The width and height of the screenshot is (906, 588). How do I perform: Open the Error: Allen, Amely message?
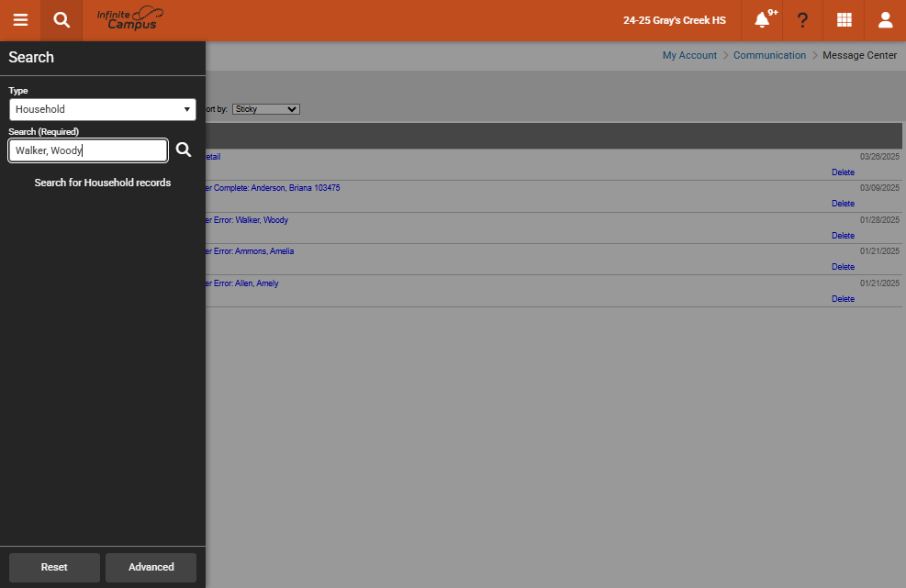[242, 283]
